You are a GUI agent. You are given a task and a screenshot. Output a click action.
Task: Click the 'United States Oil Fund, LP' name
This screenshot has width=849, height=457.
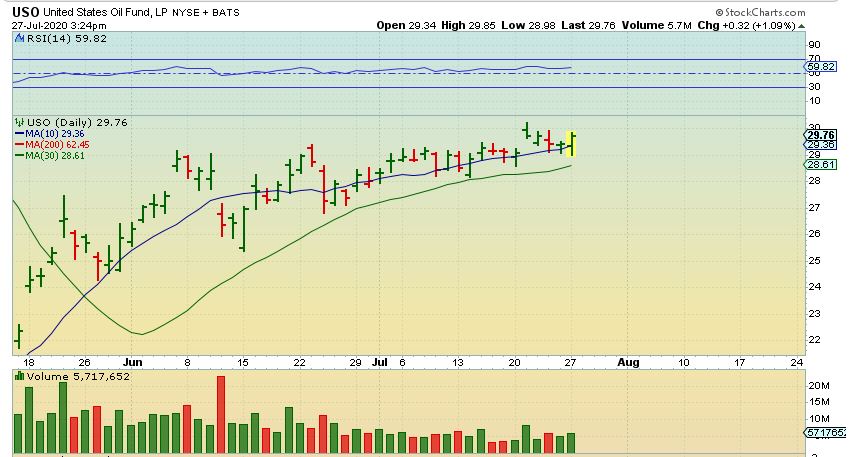point(106,12)
